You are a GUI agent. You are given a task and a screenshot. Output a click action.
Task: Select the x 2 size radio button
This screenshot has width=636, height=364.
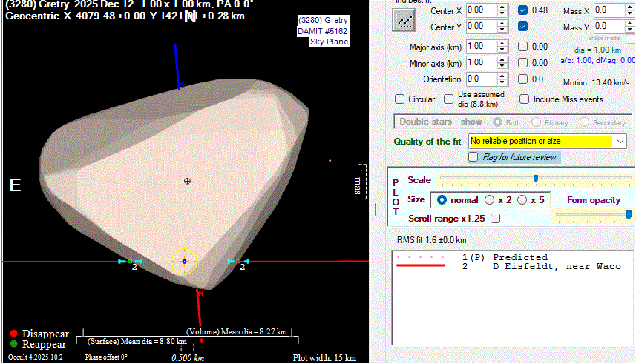(490, 199)
